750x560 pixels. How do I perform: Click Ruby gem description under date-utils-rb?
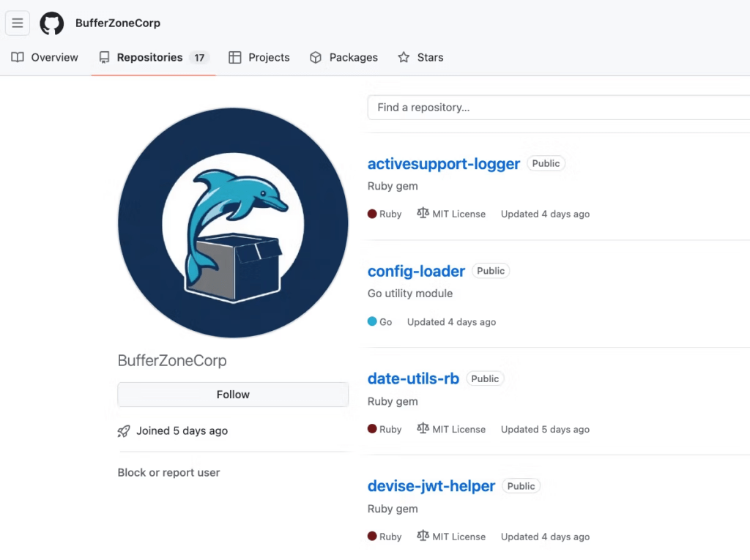pos(393,402)
